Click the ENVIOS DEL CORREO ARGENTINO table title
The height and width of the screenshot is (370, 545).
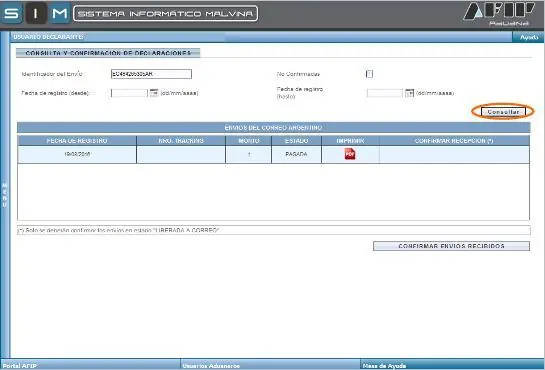pos(273,128)
